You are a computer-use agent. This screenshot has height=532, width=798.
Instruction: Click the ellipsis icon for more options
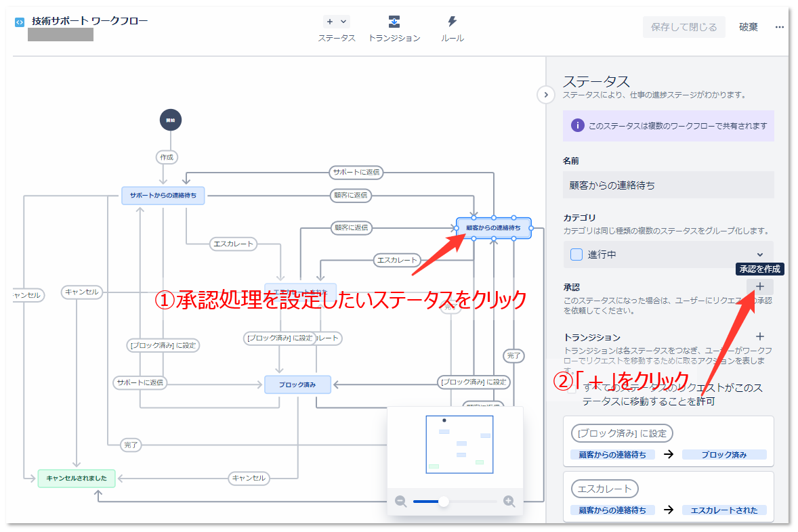pyautogui.click(x=779, y=27)
